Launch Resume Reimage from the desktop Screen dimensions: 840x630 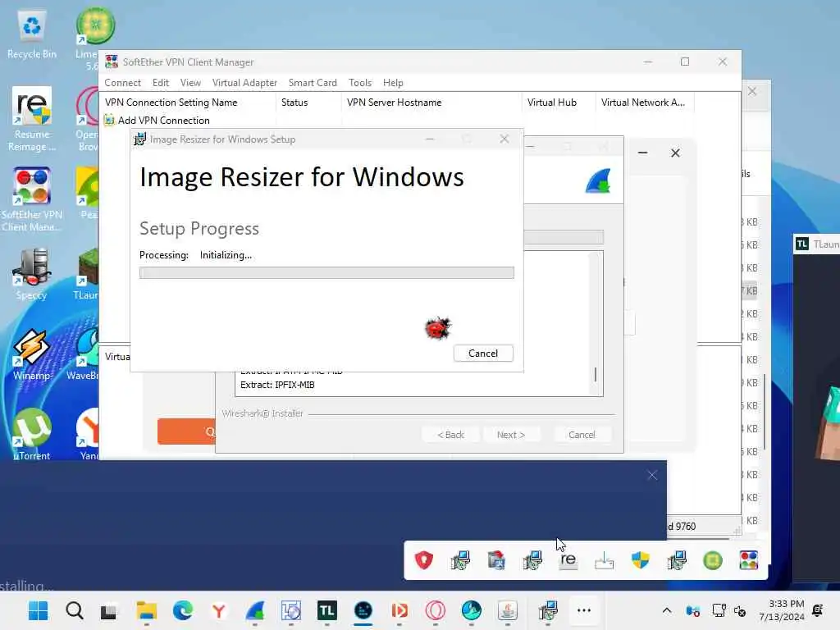(x=32, y=119)
